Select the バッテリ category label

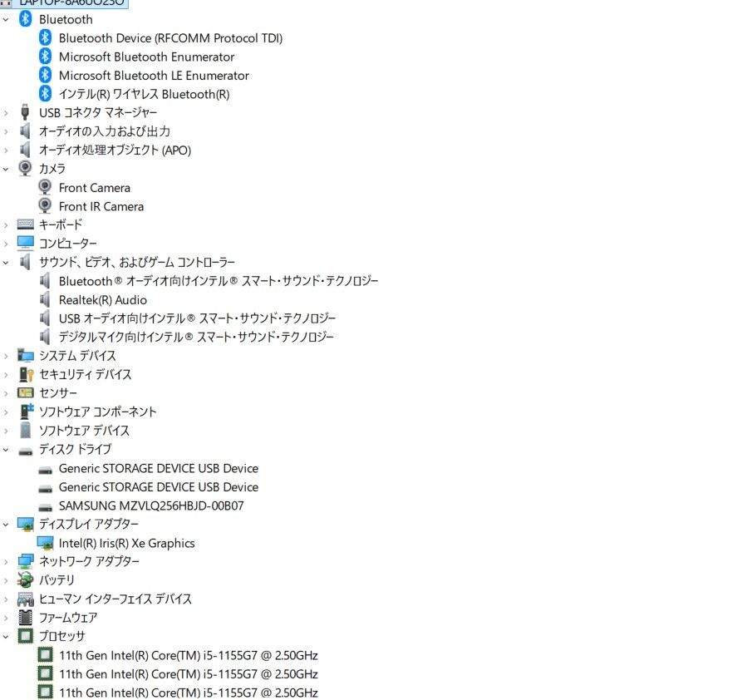(56, 580)
